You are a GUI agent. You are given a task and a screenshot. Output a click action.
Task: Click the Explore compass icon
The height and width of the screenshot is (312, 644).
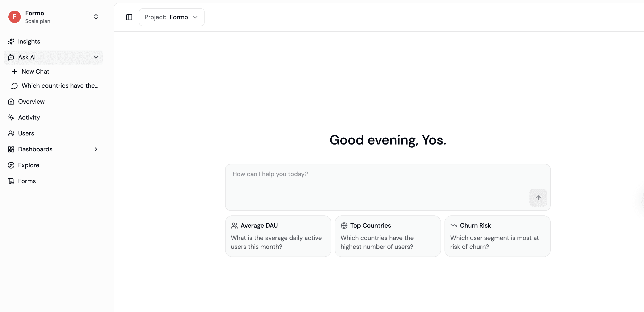(x=11, y=165)
